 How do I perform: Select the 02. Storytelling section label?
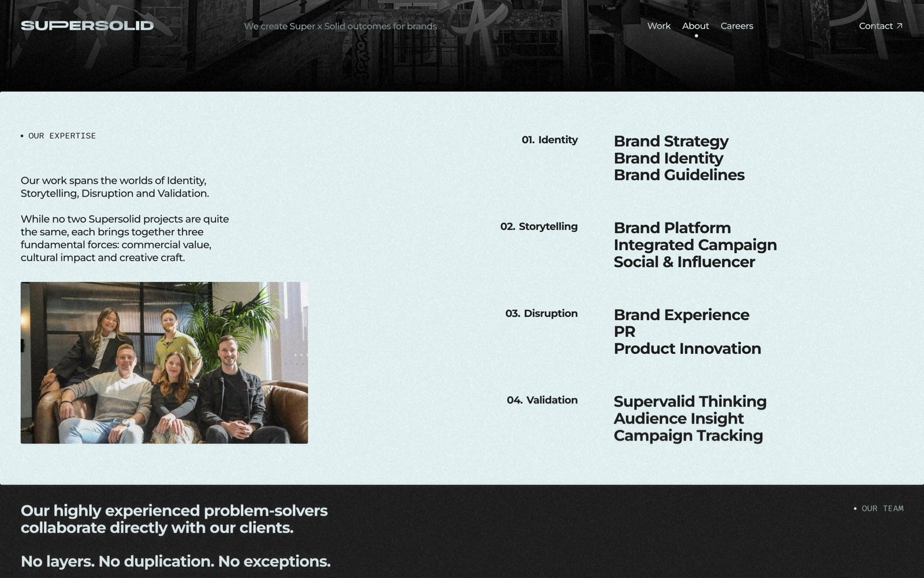539,227
